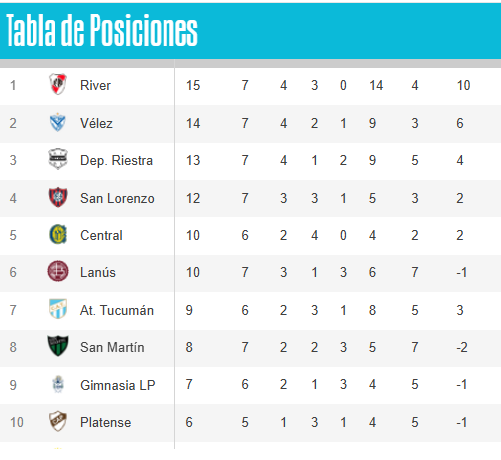
Task: Click River's 15 points value
Action: 193,85
